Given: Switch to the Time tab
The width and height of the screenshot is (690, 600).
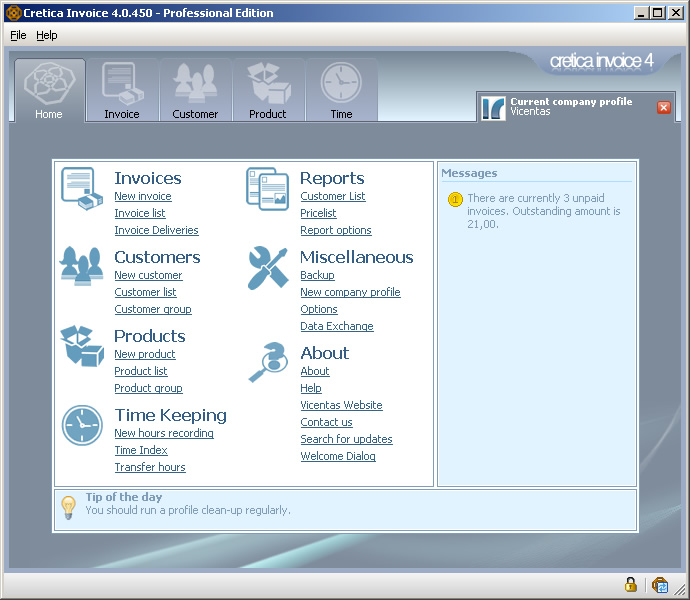Looking at the screenshot, I should click(341, 90).
